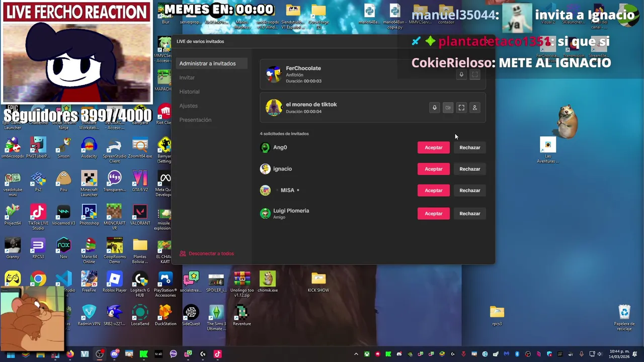Reject MISA's guest request
Screen dimensions: 644x362
(470, 191)
